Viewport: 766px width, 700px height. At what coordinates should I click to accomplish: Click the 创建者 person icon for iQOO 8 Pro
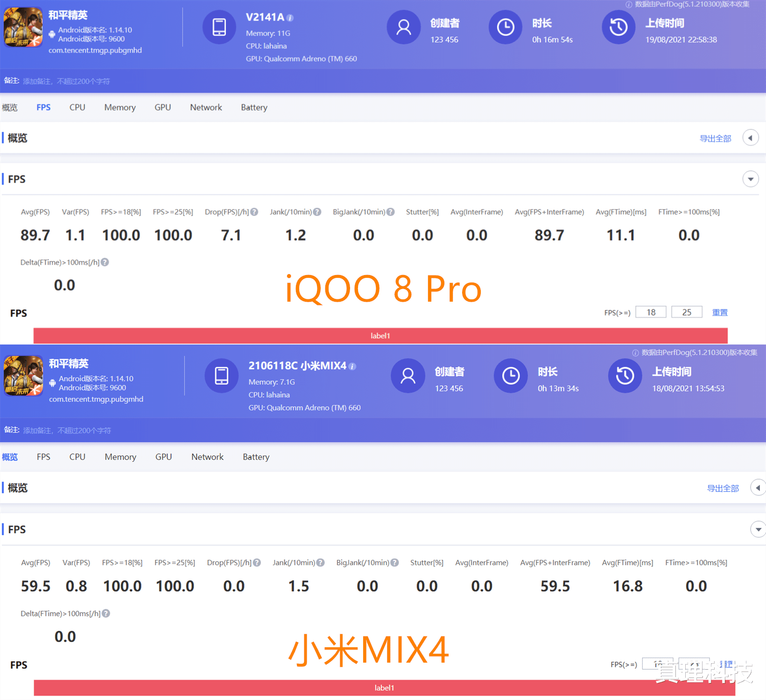[x=403, y=27]
